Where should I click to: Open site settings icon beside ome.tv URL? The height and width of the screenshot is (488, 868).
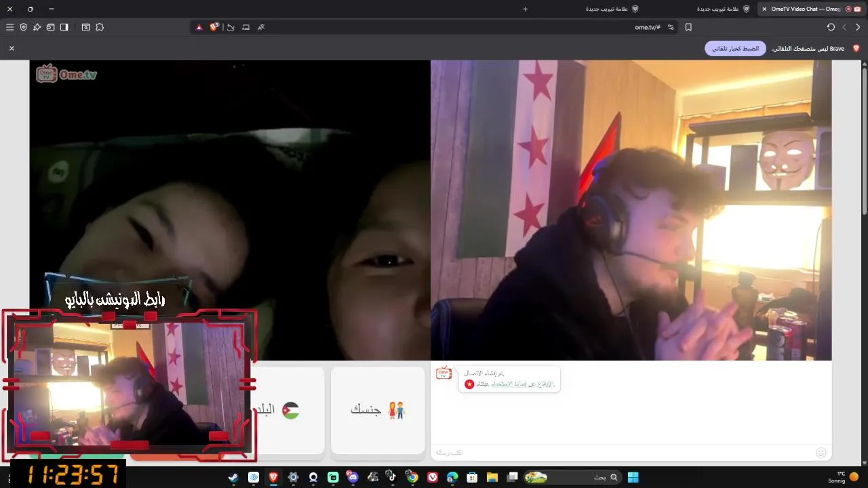[671, 27]
